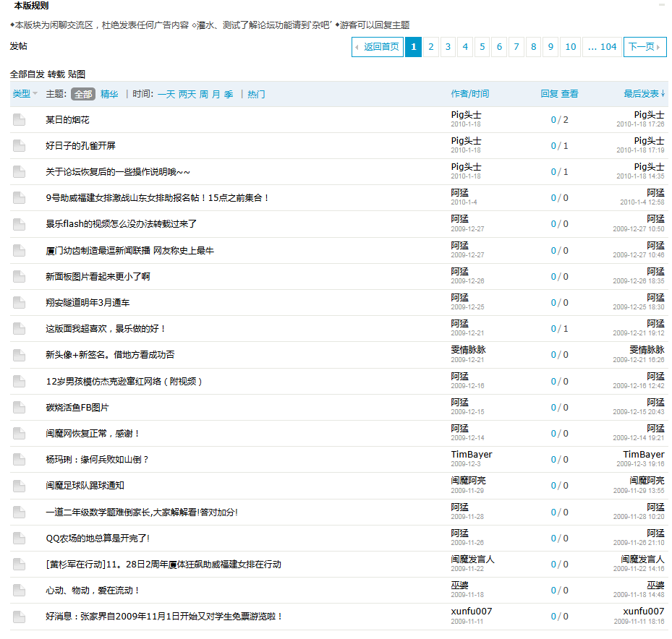672x639 pixels.
Task: Go to page 5
Action: click(x=482, y=47)
